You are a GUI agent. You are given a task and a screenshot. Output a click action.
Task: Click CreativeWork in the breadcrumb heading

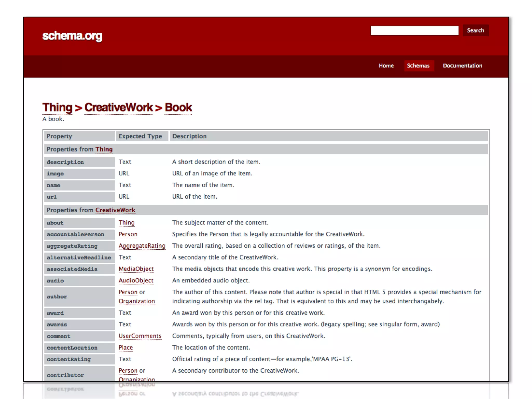coord(119,108)
